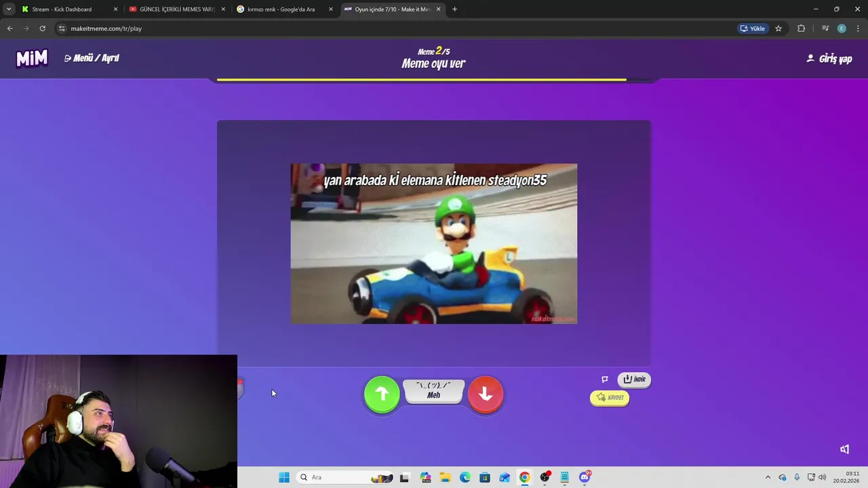Switch to Google Chrome on the taskbar
Image resolution: width=868 pixels, height=488 pixels.
(x=524, y=477)
